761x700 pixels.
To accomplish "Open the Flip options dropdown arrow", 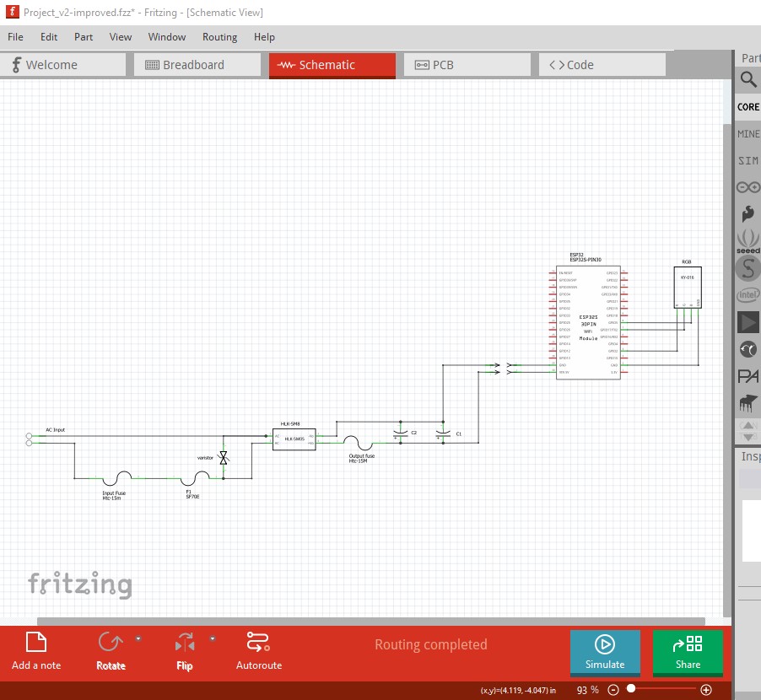I will [213, 638].
